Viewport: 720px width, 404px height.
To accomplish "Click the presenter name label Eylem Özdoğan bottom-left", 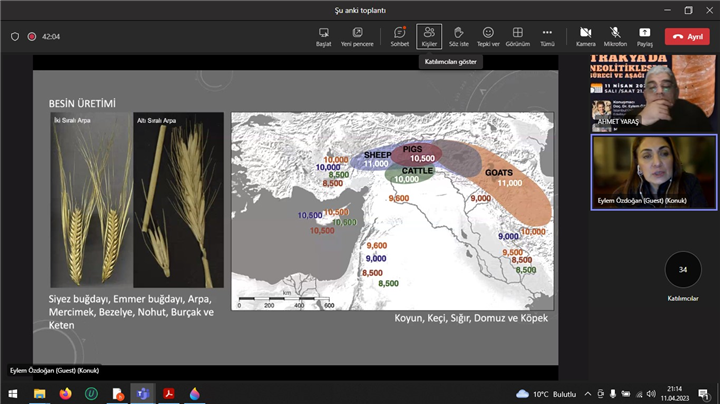I will click(54, 370).
